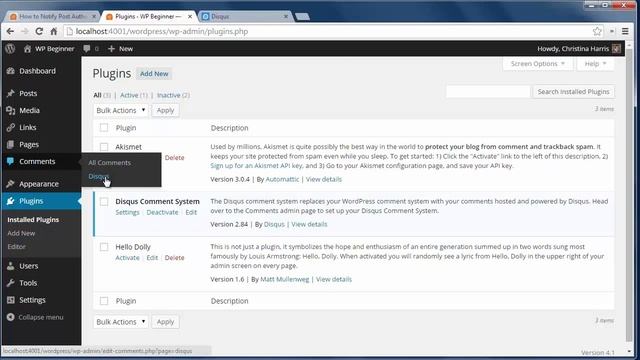Click the Users person icon
Image resolution: width=640 pixels, height=360 pixels.
(11, 266)
